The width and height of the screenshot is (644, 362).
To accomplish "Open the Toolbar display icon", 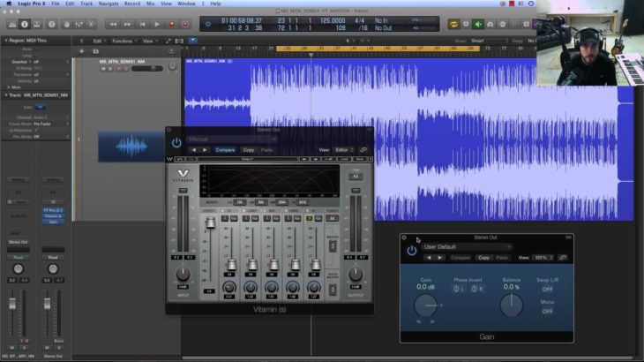I will click(x=37, y=24).
